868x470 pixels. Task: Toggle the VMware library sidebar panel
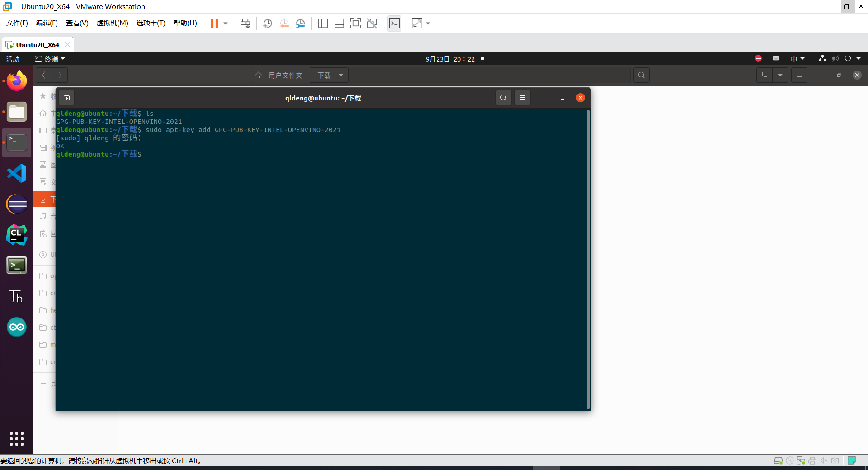[323, 24]
